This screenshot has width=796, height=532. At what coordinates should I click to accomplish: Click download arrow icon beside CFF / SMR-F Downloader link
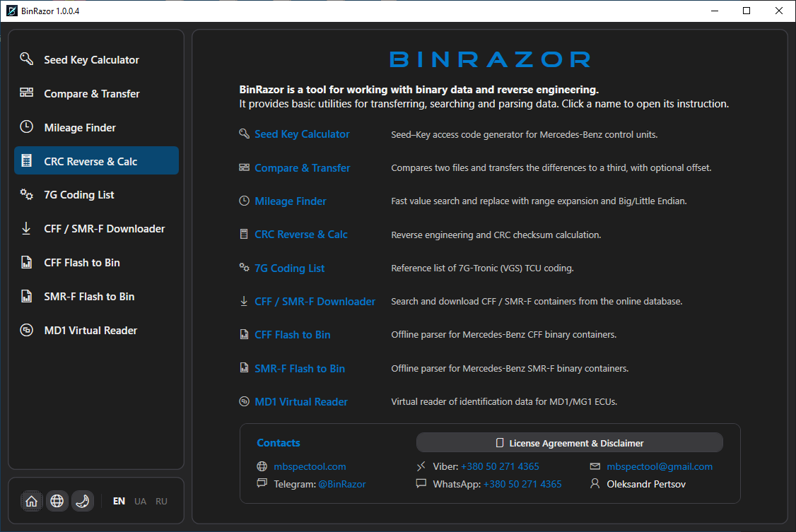(244, 301)
